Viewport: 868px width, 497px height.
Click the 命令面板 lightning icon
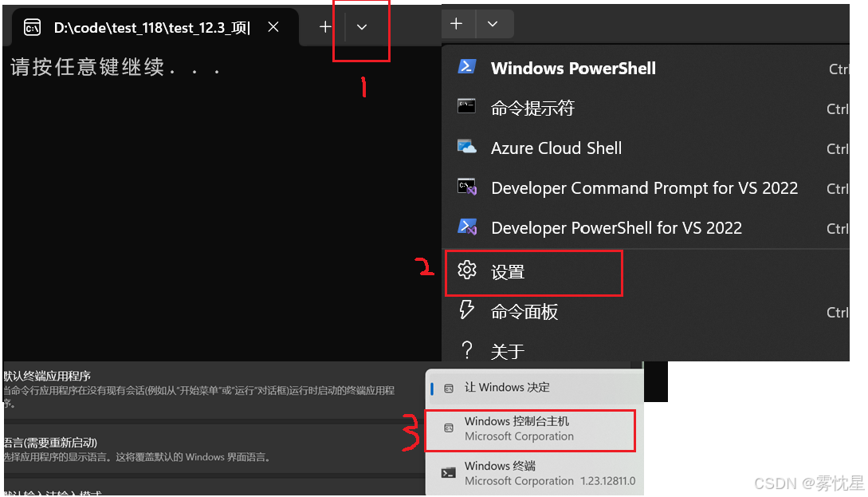tap(466, 310)
